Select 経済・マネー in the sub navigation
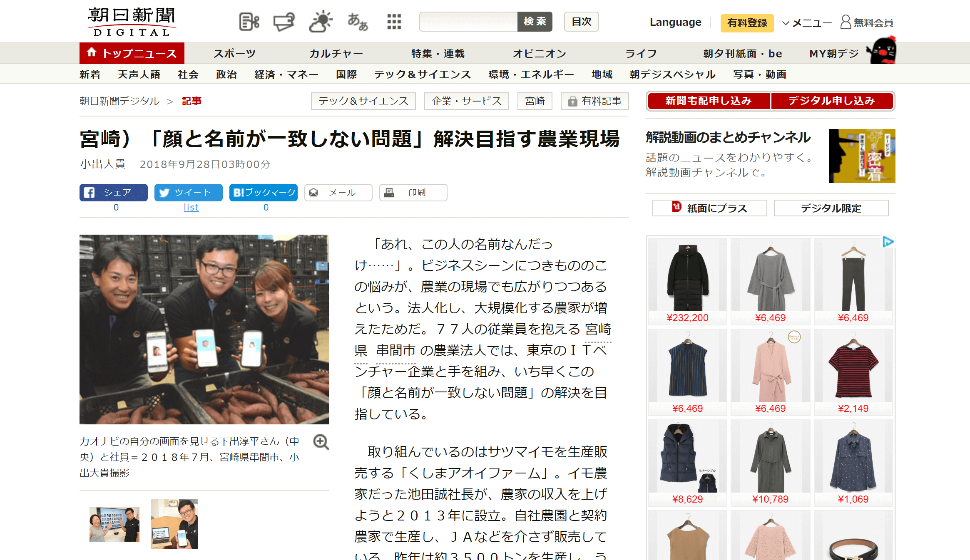This screenshot has width=970, height=560. (286, 74)
